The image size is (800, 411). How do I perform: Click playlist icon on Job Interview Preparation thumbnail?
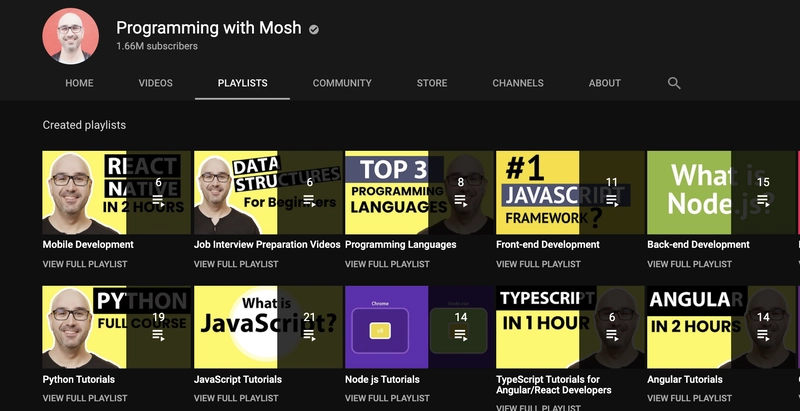(x=309, y=200)
